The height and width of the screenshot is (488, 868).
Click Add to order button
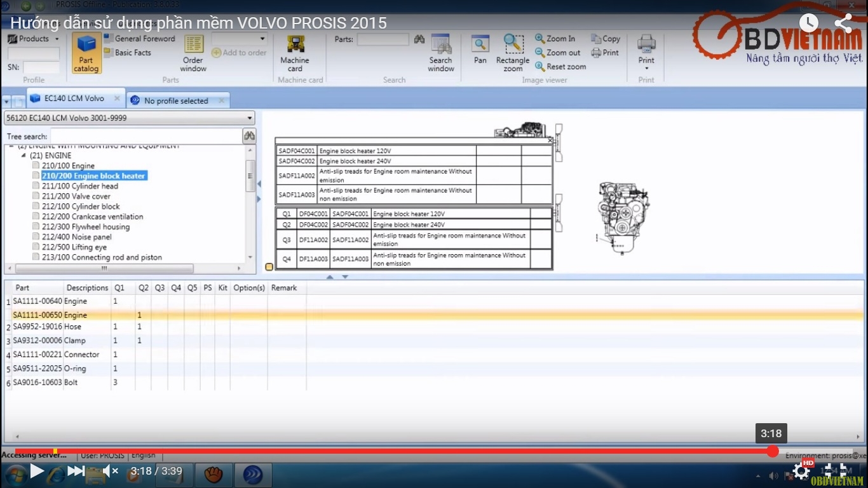coord(239,53)
